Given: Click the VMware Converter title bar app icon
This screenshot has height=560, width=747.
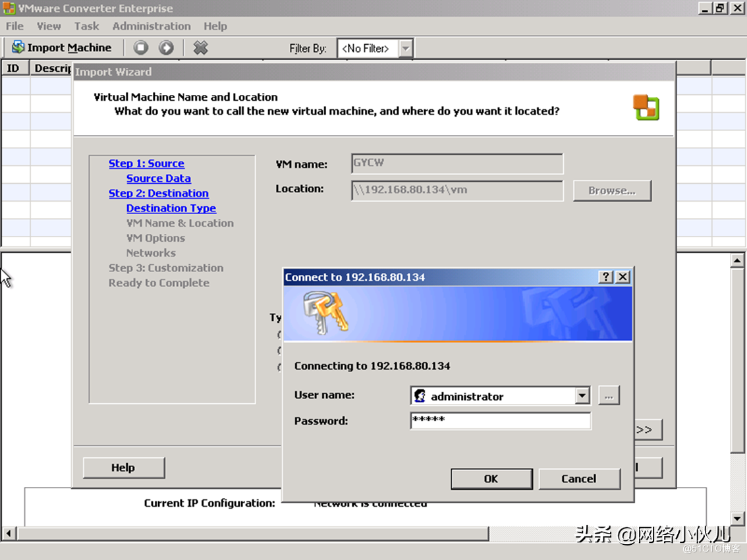Looking at the screenshot, I should 9,8.
